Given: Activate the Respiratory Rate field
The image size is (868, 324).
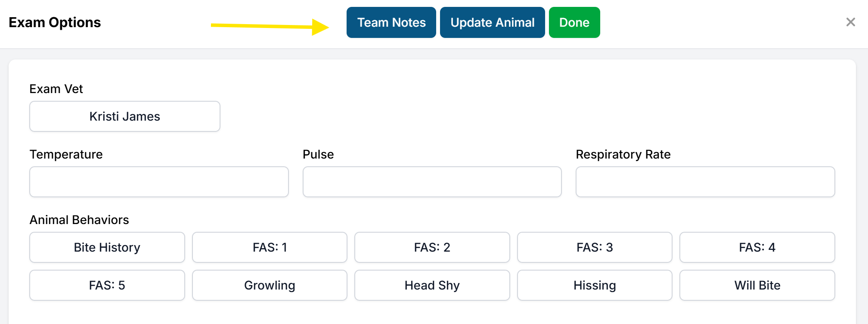Looking at the screenshot, I should pos(705,182).
